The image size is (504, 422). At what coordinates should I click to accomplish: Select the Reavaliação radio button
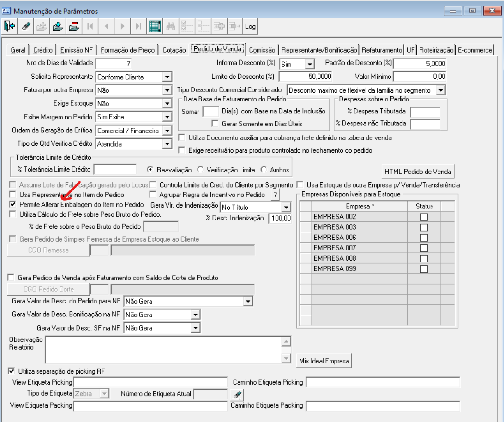[x=150, y=170]
